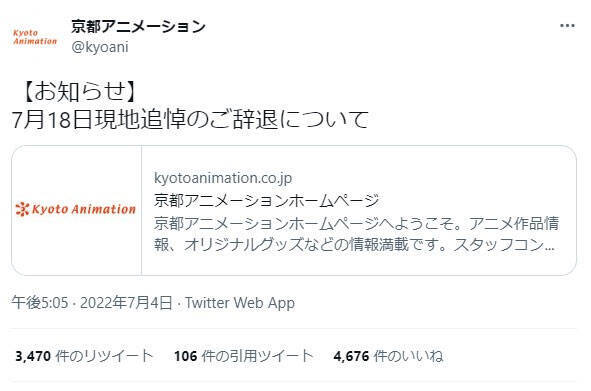This screenshot has width=591, height=391.
Task: Open the 午後5:05 2022年7月4日 timestamp
Action: (92, 303)
